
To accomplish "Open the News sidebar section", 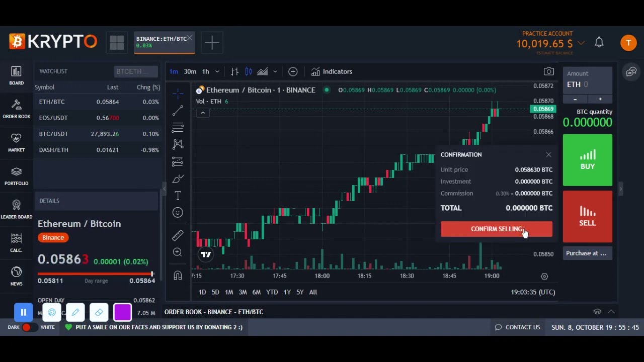I will pyautogui.click(x=16, y=276).
